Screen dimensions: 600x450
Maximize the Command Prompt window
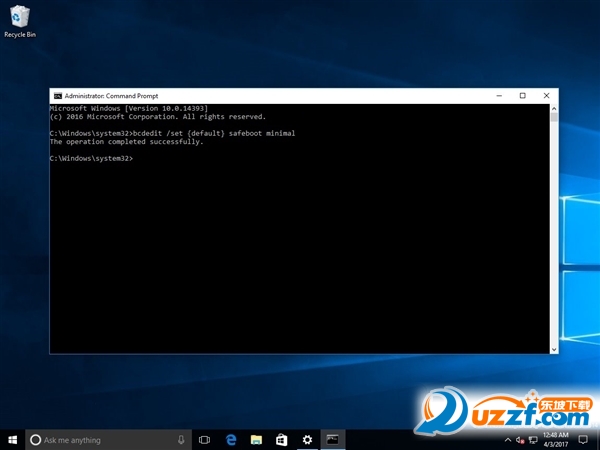pos(522,96)
